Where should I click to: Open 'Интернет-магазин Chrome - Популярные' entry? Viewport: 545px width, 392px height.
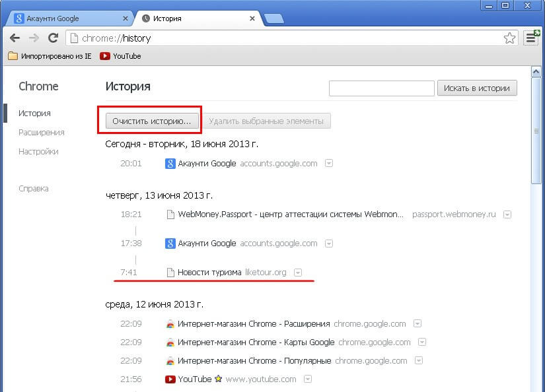[x=254, y=361]
